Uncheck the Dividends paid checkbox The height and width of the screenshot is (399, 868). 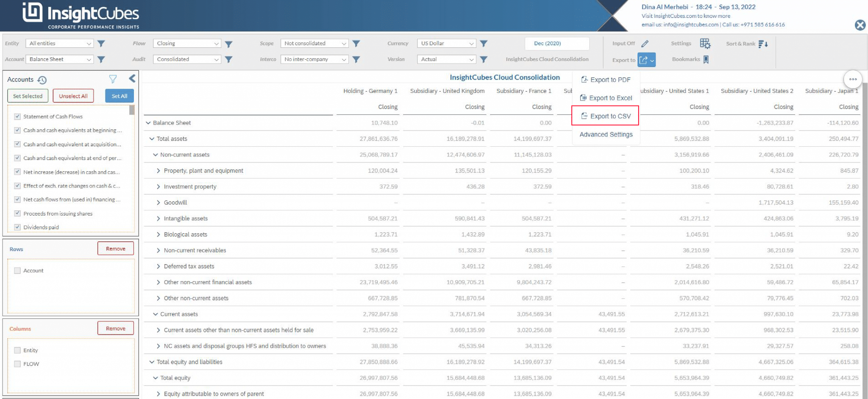17,227
